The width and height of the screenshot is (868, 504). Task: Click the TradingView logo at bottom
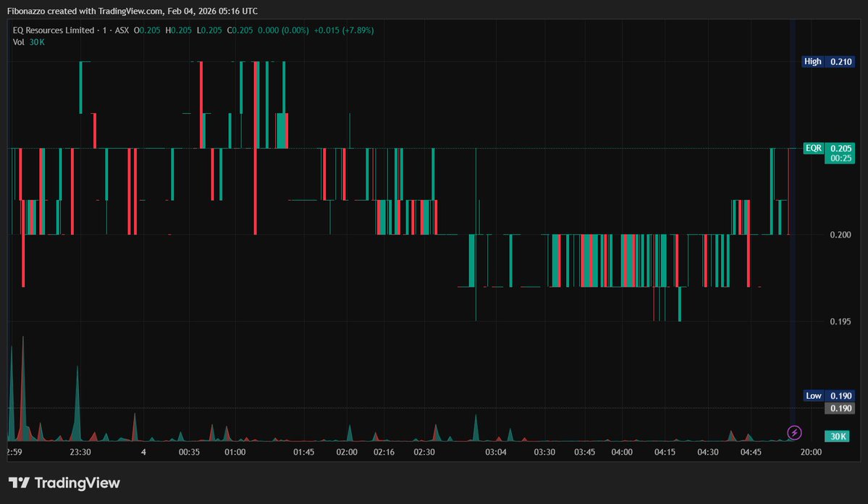click(64, 483)
